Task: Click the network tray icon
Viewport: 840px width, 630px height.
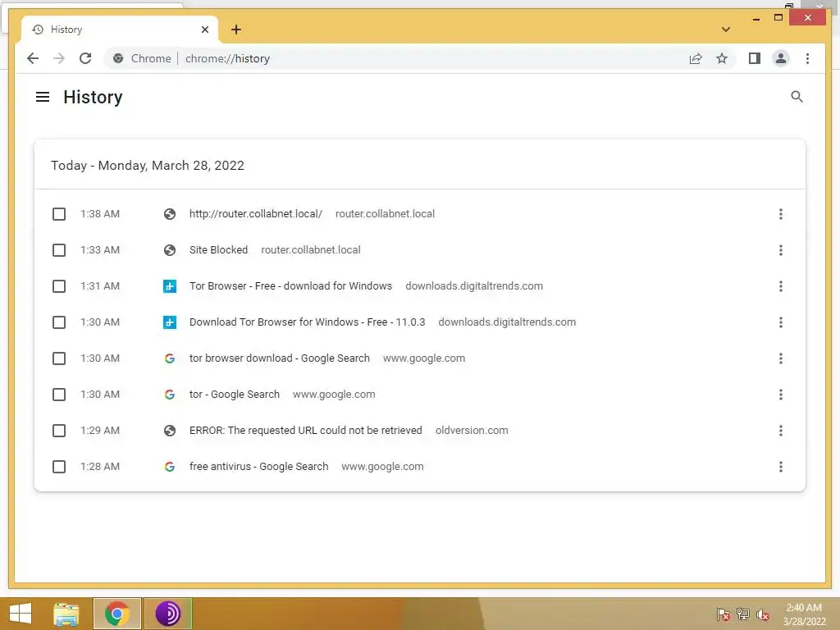Action: [743, 614]
